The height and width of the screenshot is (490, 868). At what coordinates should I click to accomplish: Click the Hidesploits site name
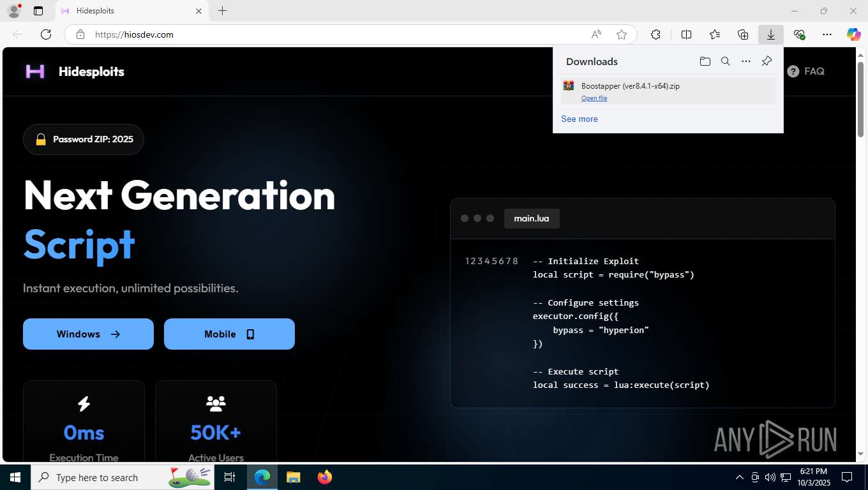(x=91, y=71)
